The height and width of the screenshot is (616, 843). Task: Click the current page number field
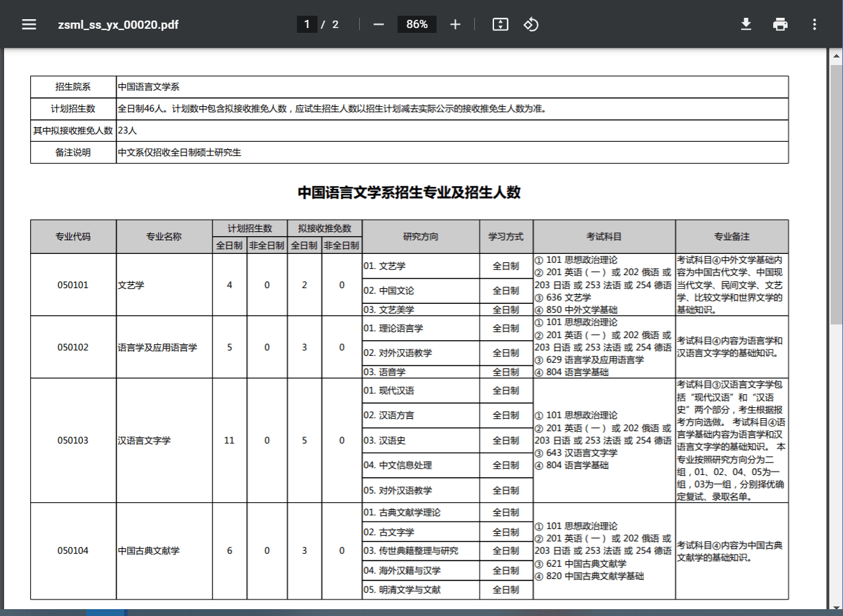pos(307,25)
